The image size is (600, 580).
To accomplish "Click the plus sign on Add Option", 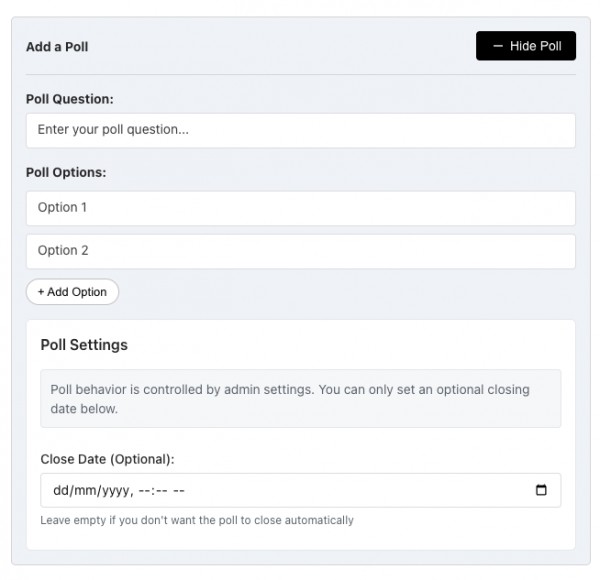I will tap(41, 292).
